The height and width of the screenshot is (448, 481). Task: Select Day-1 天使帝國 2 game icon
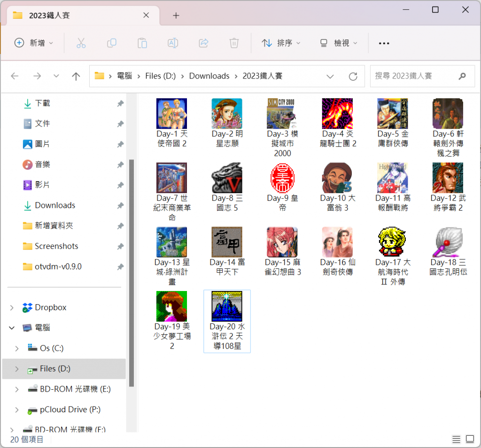point(171,114)
